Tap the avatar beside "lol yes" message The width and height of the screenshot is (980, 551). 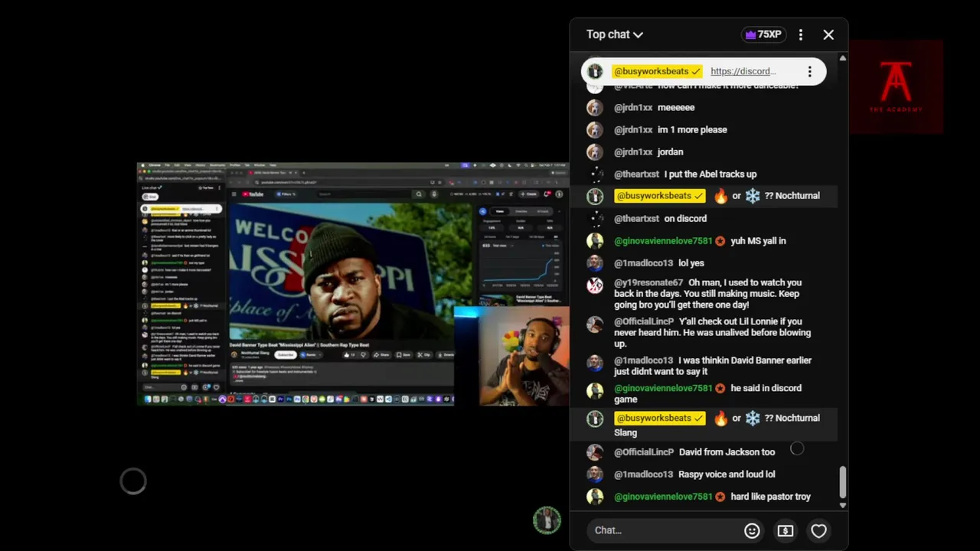pyautogui.click(x=595, y=263)
